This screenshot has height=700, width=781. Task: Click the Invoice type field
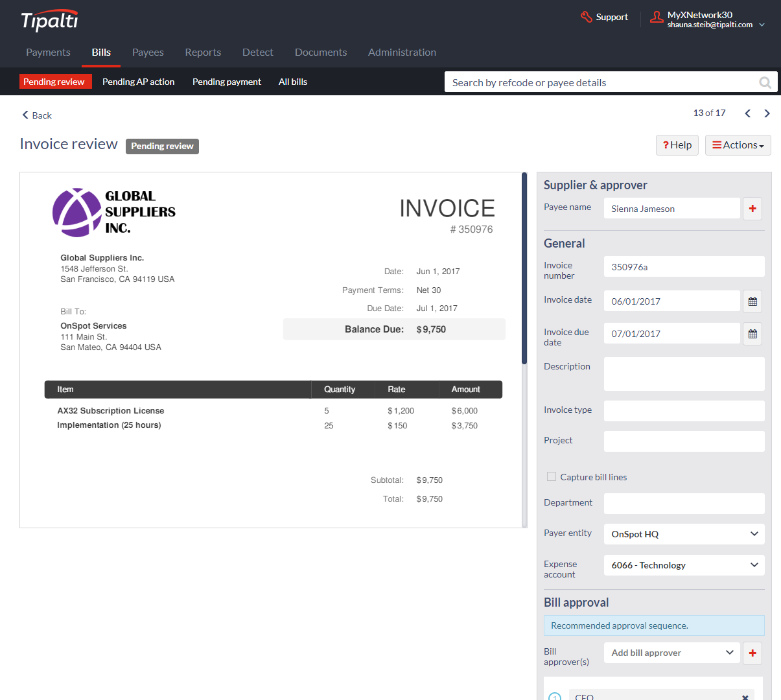[x=684, y=411]
